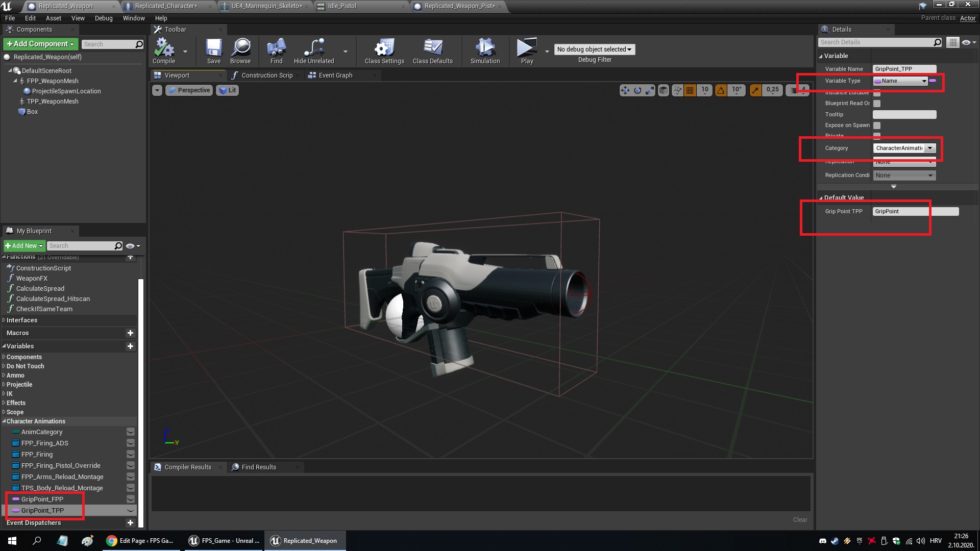
Task: Click the Simulation toolbar icon
Action: point(485,51)
